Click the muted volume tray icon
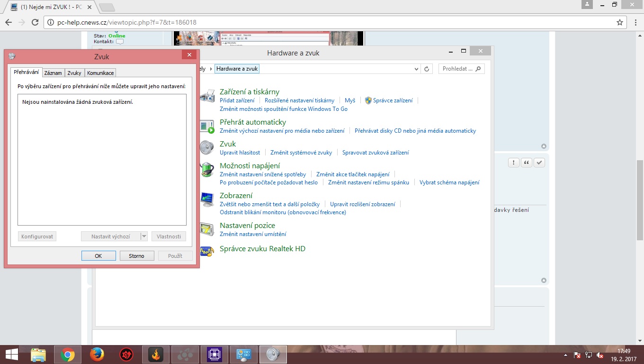This screenshot has width=644, height=364. click(x=600, y=355)
